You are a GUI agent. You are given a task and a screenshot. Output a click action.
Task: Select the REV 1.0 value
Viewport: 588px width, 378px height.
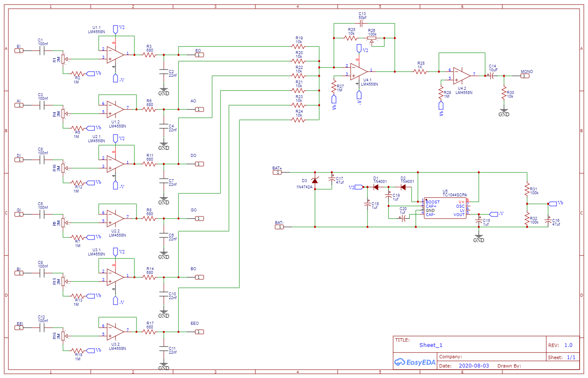point(568,345)
